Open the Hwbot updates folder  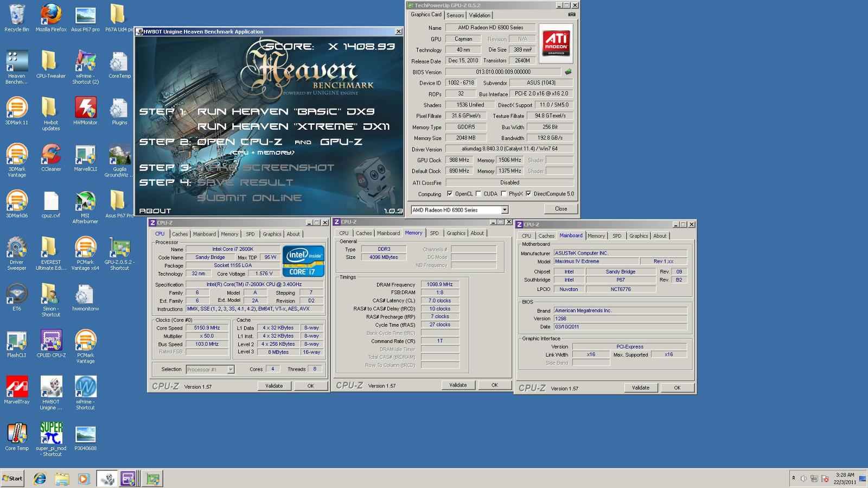tap(51, 114)
